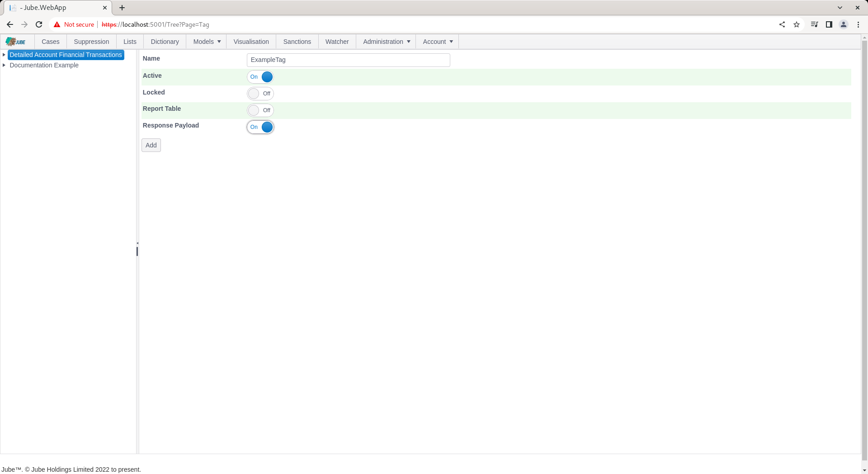The height and width of the screenshot is (474, 868).
Task: Close the Jube.WebApp tab
Action: [105, 8]
